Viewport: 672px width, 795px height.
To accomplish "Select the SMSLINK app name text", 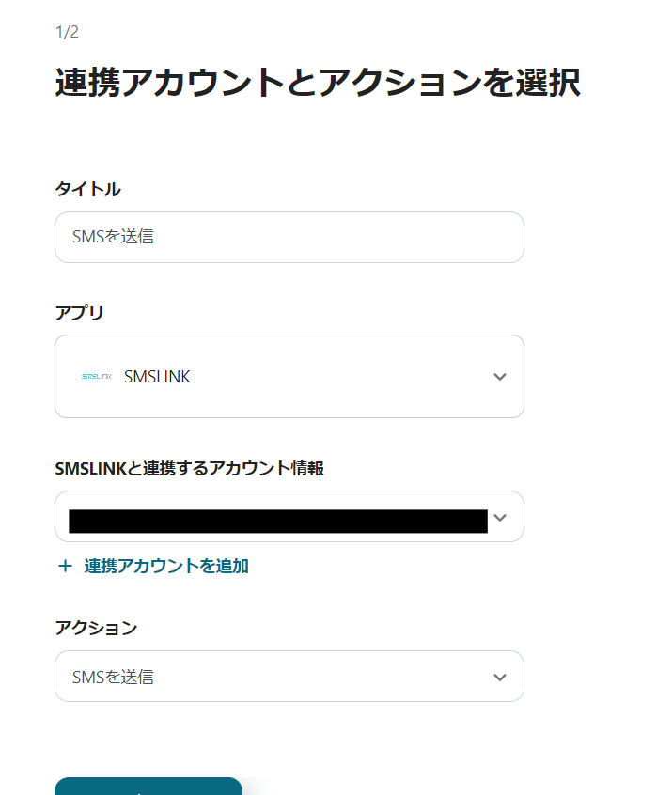I will coord(157,377).
